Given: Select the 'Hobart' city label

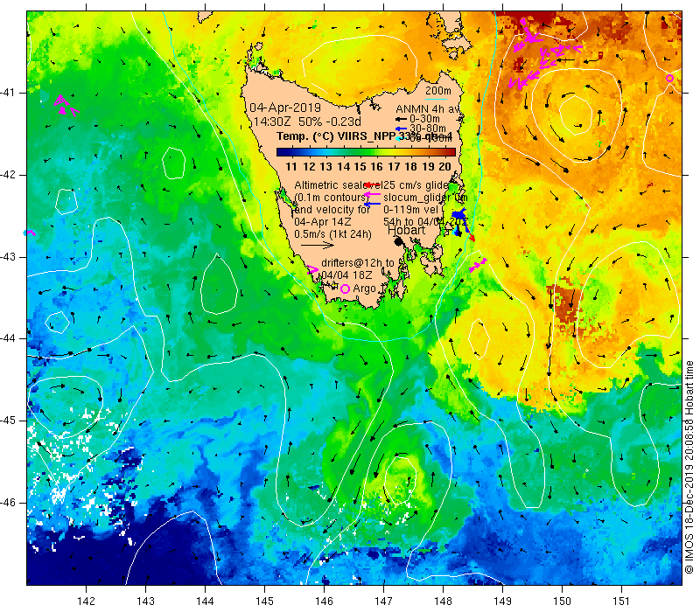Looking at the screenshot, I should (x=406, y=230).
